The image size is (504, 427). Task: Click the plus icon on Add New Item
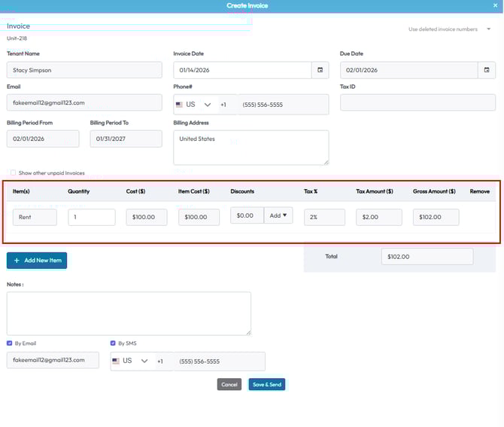tap(17, 261)
